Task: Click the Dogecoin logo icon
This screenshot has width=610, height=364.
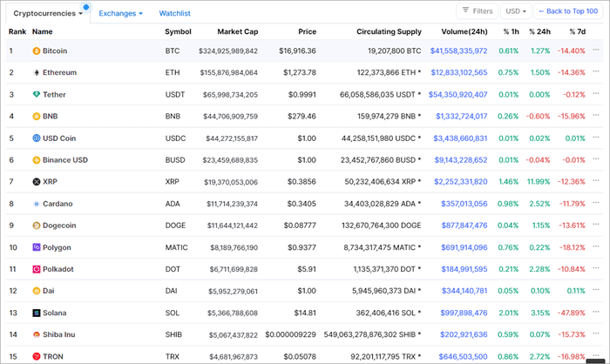Action: 37,226
